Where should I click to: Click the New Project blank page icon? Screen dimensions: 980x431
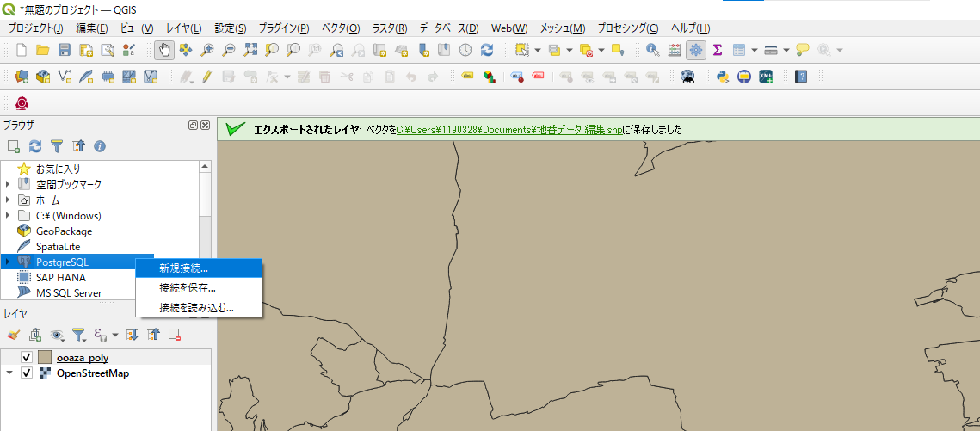pos(22,50)
